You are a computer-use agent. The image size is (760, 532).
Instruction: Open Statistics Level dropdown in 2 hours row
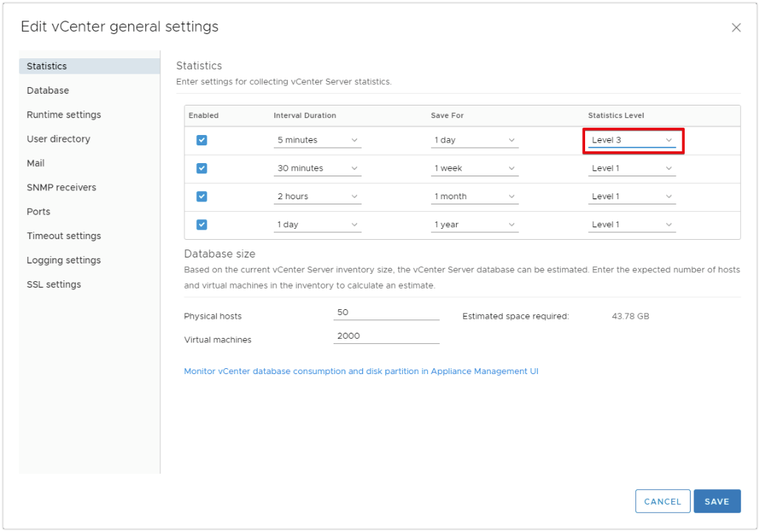[632, 196]
